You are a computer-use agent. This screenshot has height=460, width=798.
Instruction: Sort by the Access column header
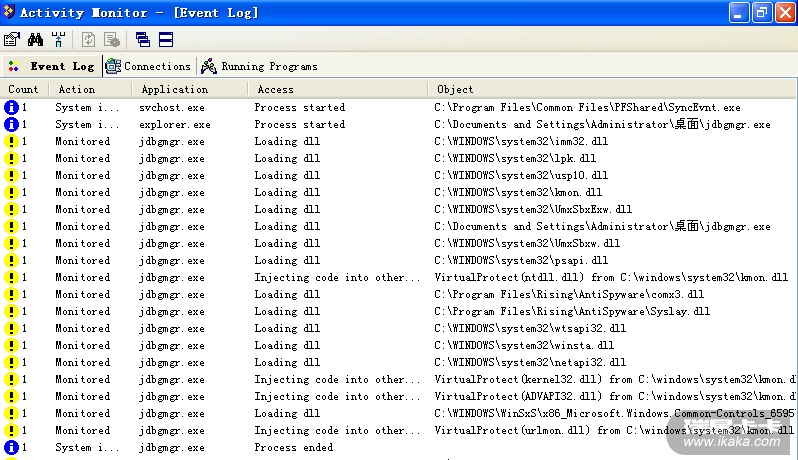(x=276, y=90)
